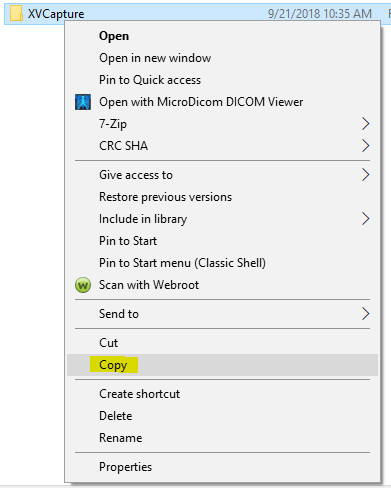The height and width of the screenshot is (488, 391).
Task: Click the XVCapture folder icon
Action: pos(16,14)
